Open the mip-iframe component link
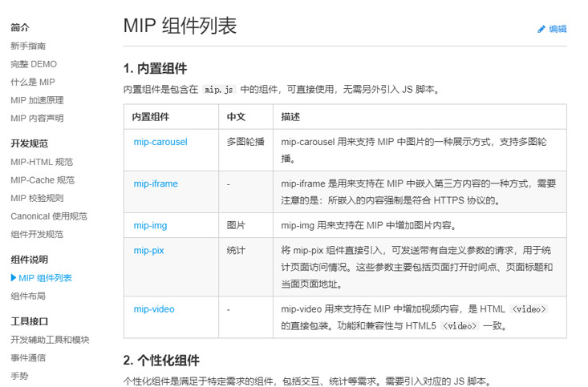588x387 pixels. 156,183
